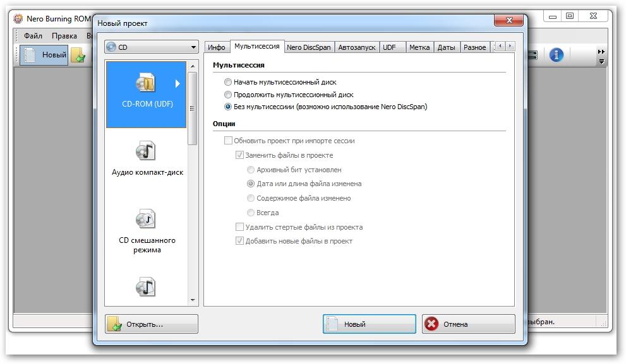This screenshot has height=364, width=626.
Task: Pick the CD смешанного режима icon
Action: pyautogui.click(x=145, y=219)
